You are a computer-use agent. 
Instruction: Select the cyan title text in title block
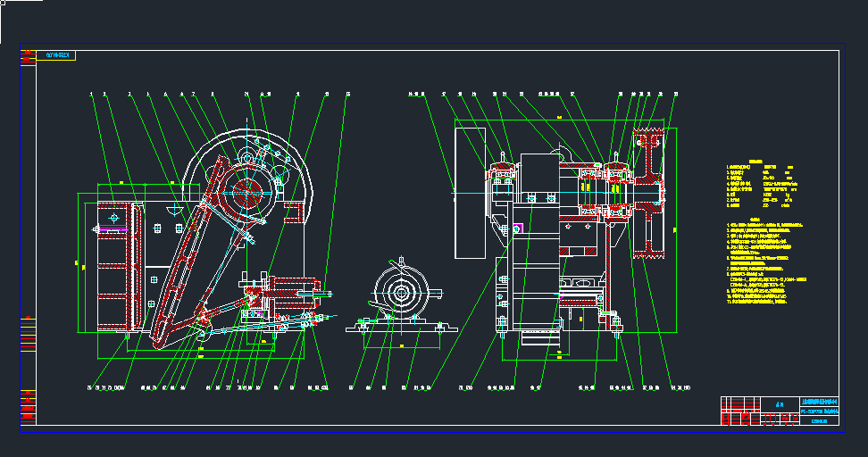(820, 404)
